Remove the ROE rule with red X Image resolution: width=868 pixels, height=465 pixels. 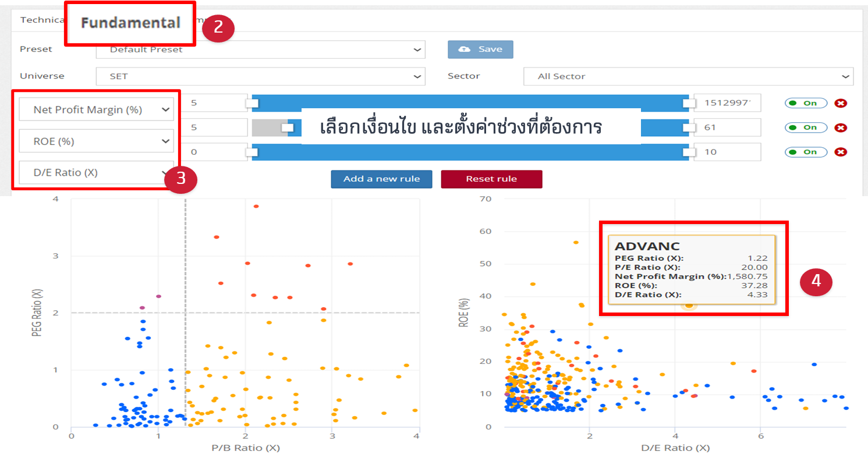tap(840, 127)
